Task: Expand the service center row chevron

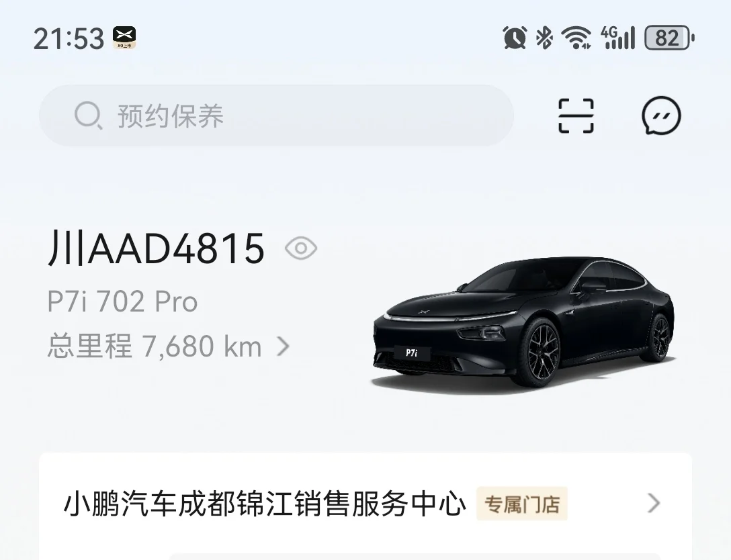Action: [654, 503]
